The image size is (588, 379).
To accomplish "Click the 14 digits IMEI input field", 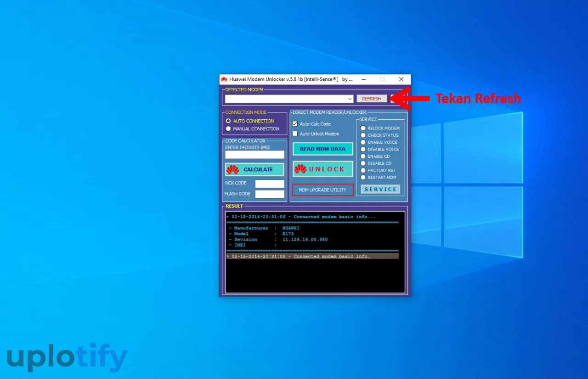I will pos(254,155).
